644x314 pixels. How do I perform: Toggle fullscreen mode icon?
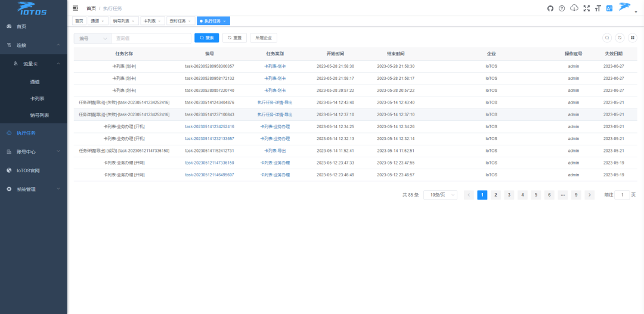(x=586, y=8)
